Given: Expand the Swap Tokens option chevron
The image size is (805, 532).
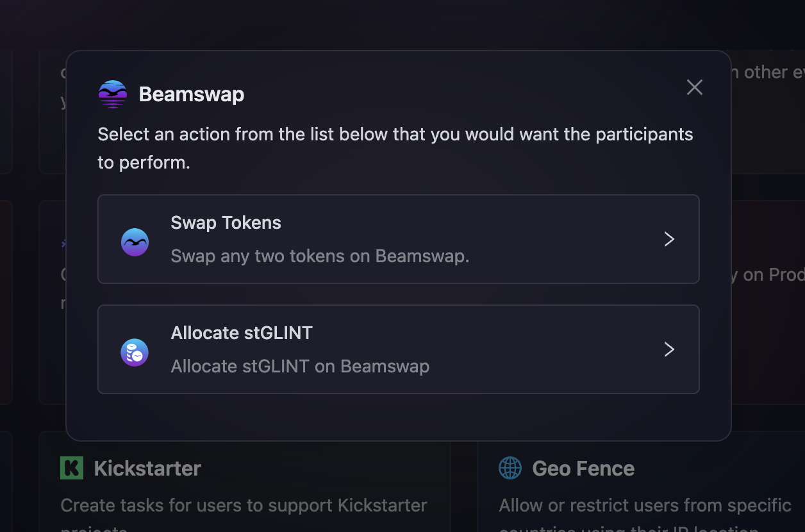Looking at the screenshot, I should coord(669,239).
